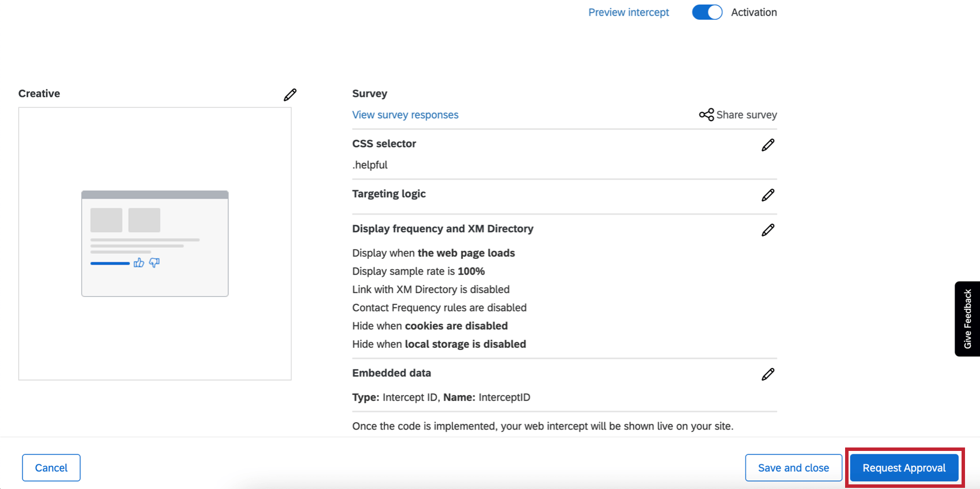Select the Creative preview thumbnail

point(155,243)
